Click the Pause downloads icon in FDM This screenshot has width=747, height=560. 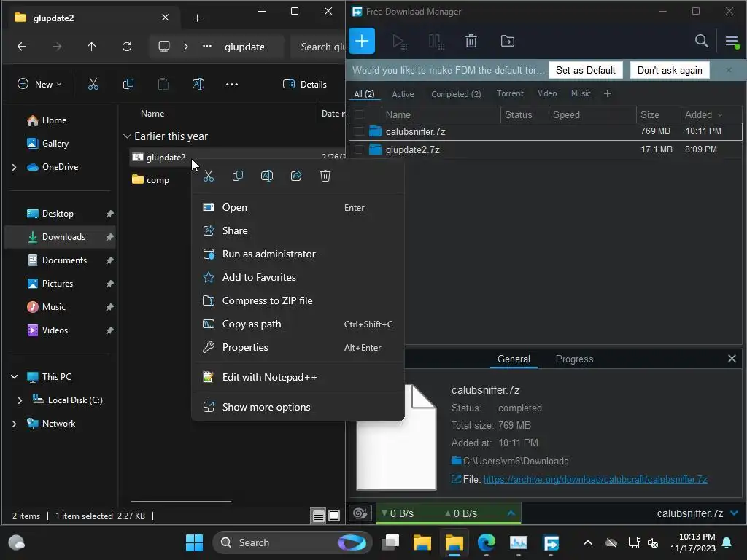point(436,42)
